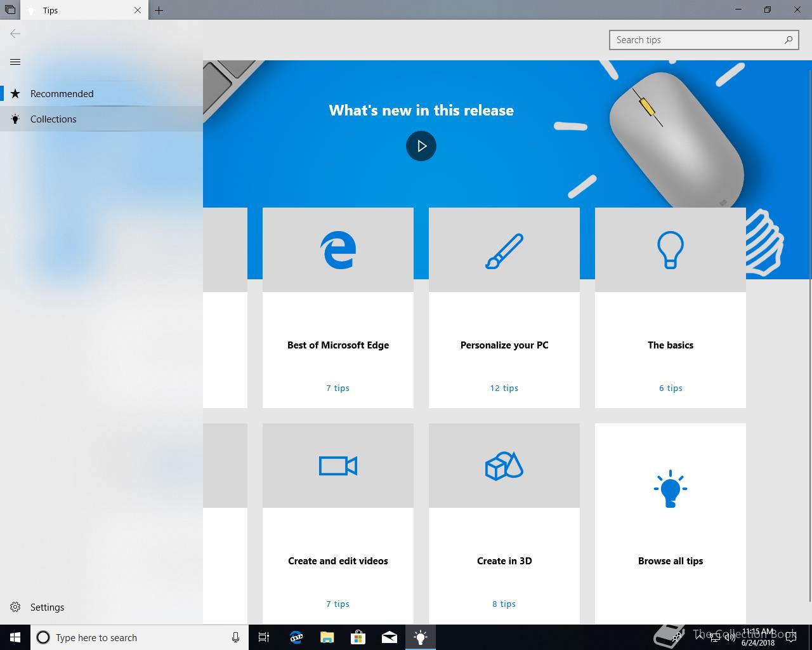Close the Tips tab
Viewport: 812px width, 650px height.
[138, 10]
